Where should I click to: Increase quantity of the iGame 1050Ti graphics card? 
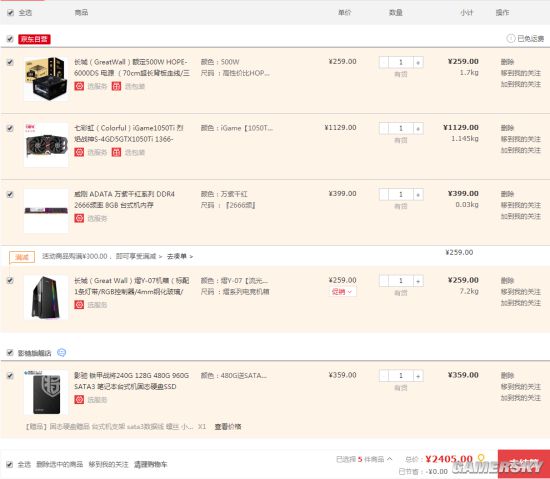(418, 128)
